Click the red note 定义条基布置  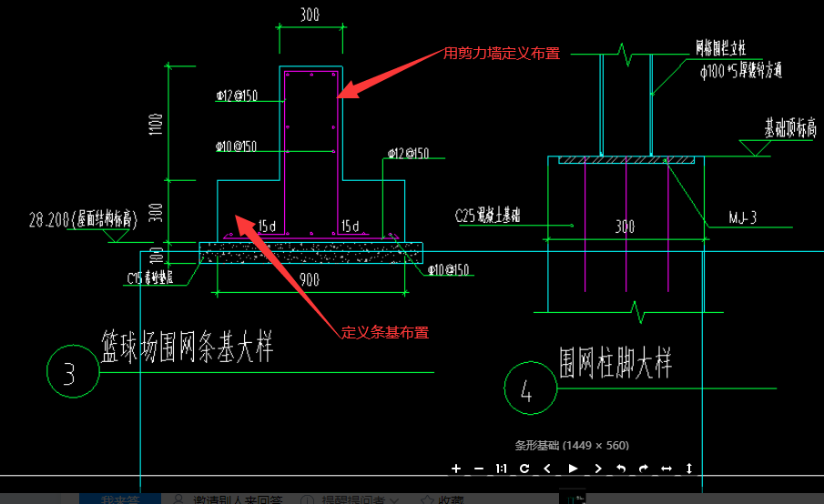(384, 332)
